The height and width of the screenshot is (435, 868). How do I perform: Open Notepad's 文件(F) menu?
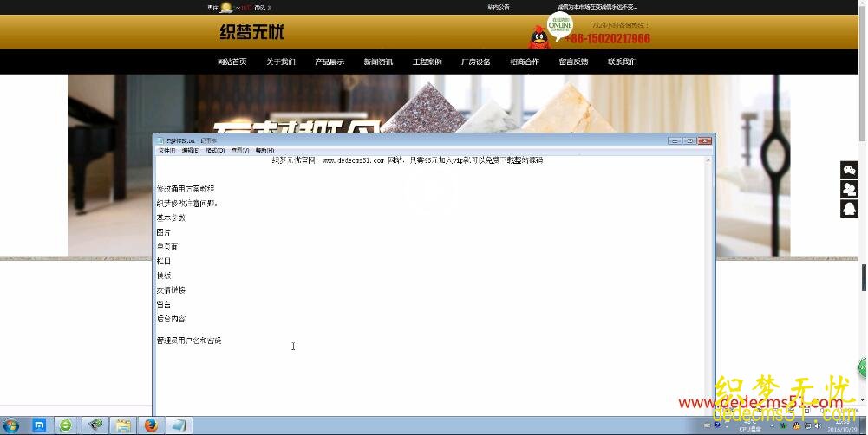pos(166,151)
